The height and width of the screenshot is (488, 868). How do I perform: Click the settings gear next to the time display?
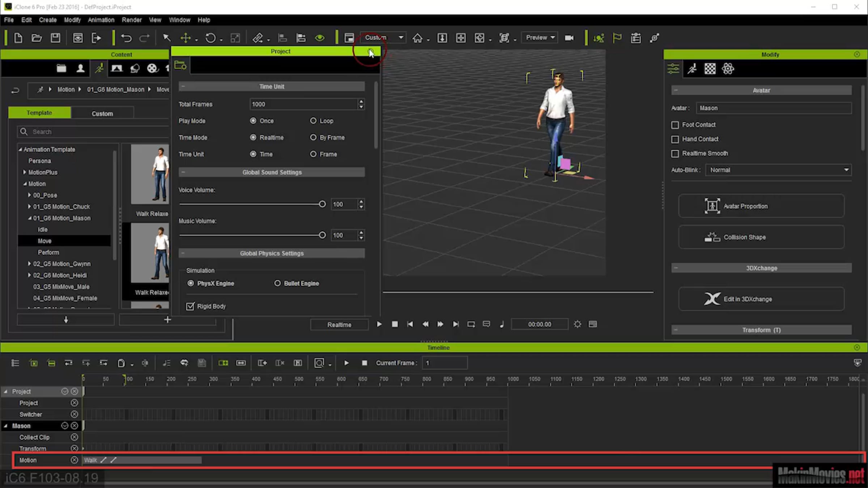[578, 324]
